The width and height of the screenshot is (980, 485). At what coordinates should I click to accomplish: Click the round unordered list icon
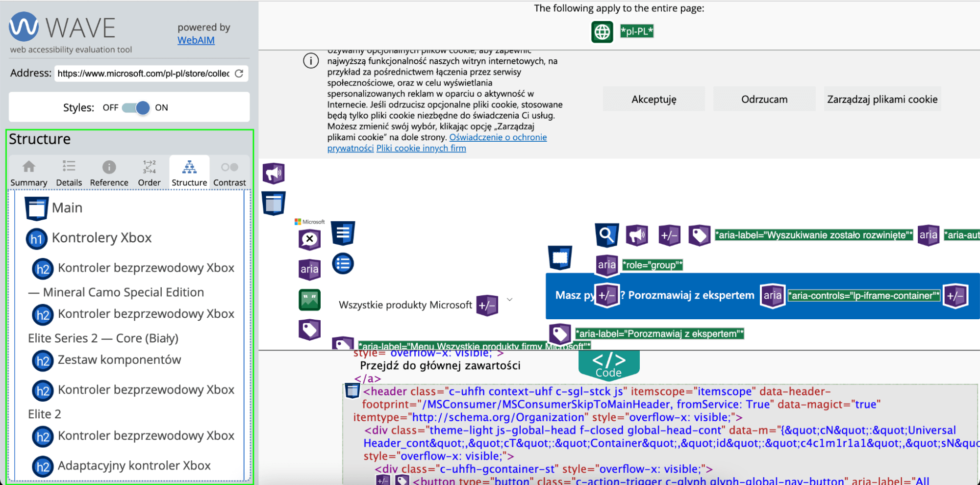[343, 264]
